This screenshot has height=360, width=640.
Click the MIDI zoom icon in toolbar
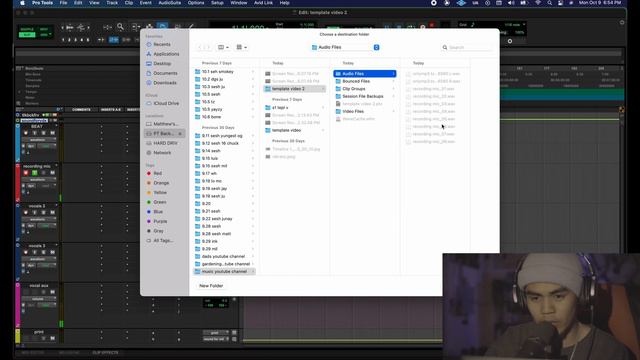click(x=81, y=27)
